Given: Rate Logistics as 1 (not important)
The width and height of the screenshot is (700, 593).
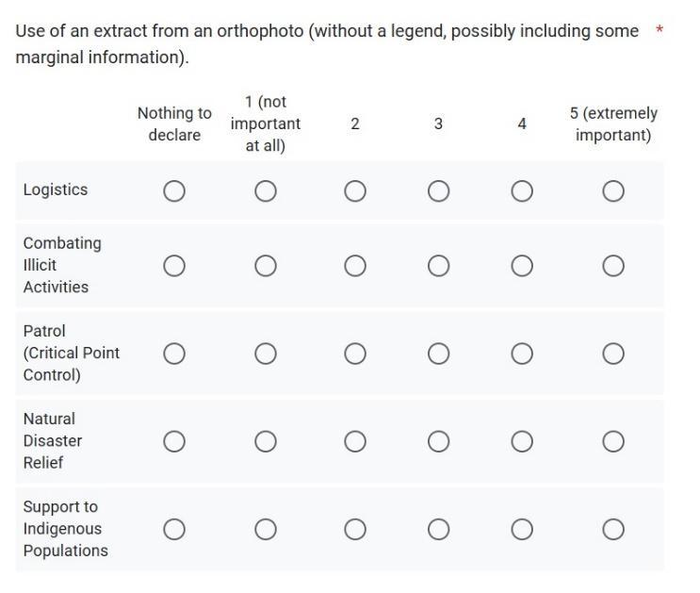Looking at the screenshot, I should [x=266, y=191].
